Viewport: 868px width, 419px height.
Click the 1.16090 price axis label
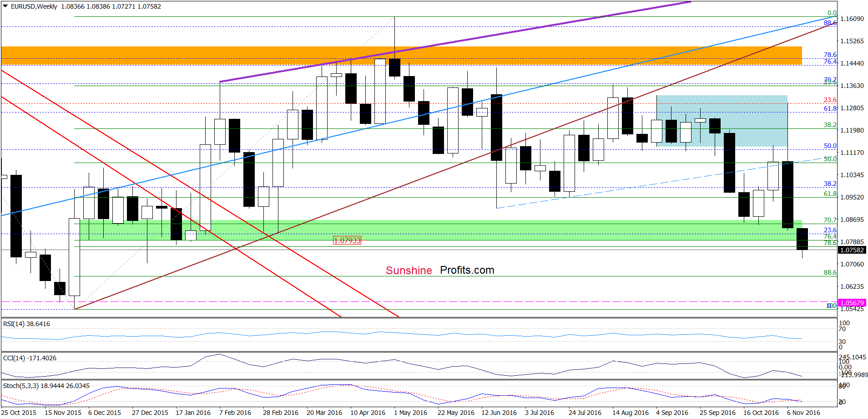(852, 19)
